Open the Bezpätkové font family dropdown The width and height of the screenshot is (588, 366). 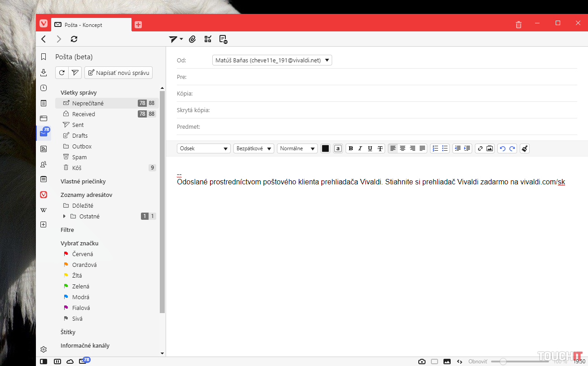254,148
